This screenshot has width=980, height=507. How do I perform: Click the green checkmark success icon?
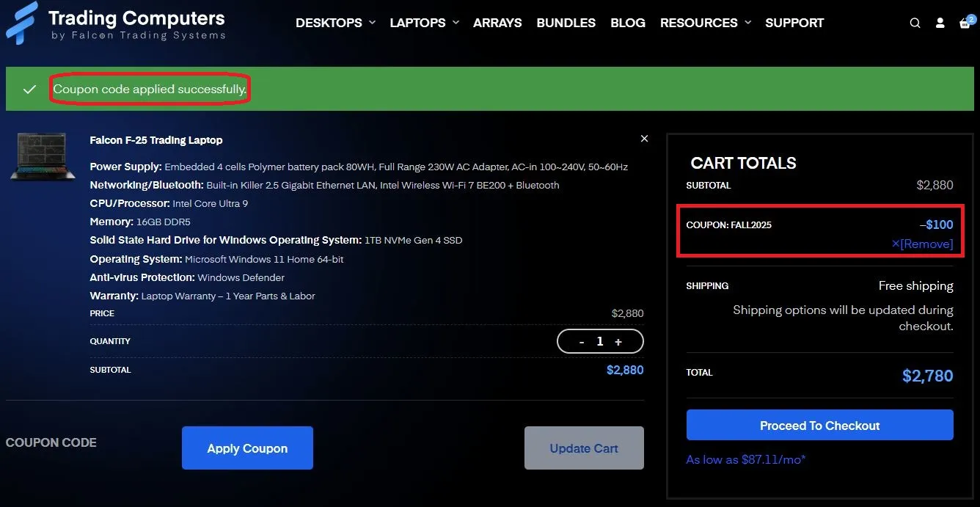[29, 89]
